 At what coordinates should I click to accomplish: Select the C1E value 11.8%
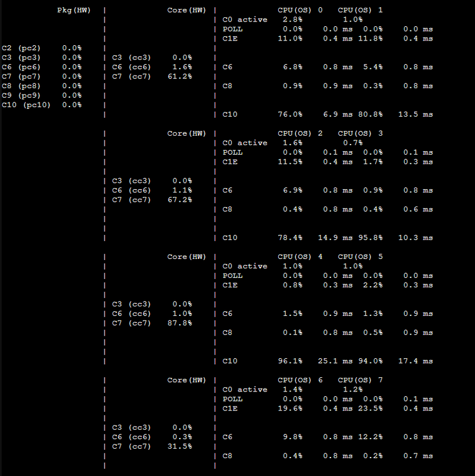(370, 39)
